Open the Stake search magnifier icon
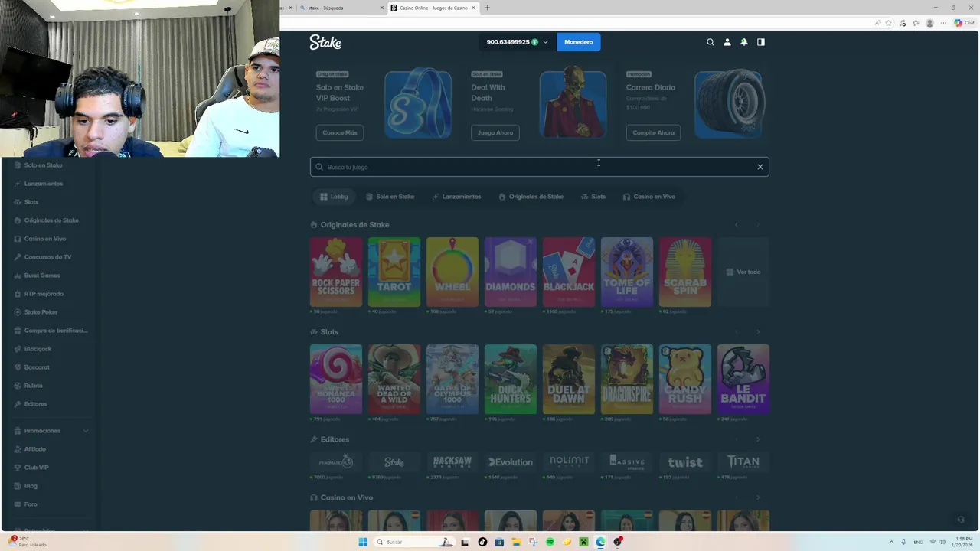The height and width of the screenshot is (551, 980). click(x=710, y=42)
